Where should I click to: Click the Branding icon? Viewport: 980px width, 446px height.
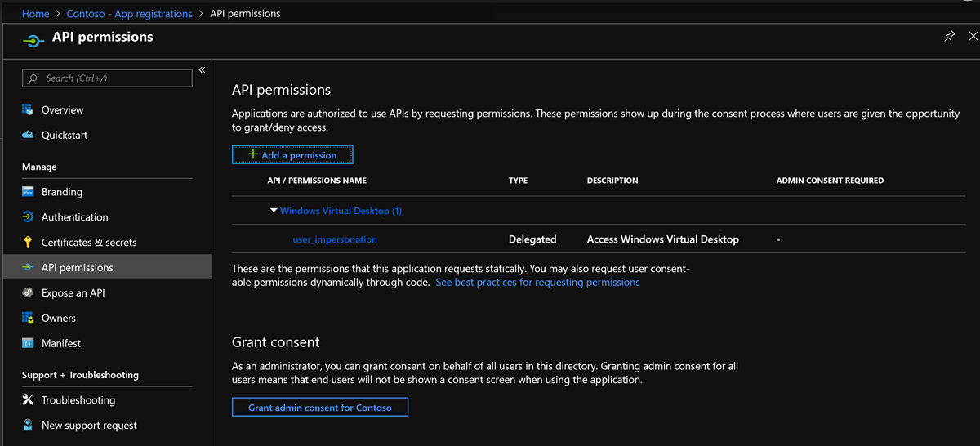coord(28,192)
